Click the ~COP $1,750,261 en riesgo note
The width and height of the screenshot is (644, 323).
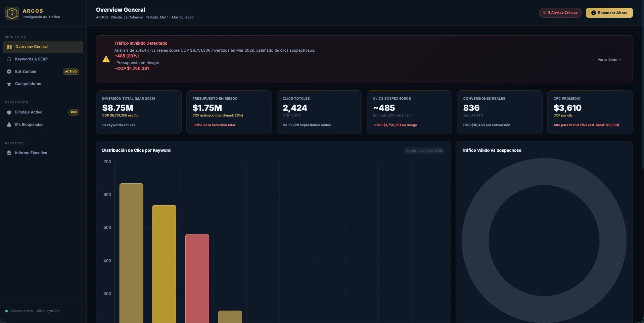tap(395, 125)
